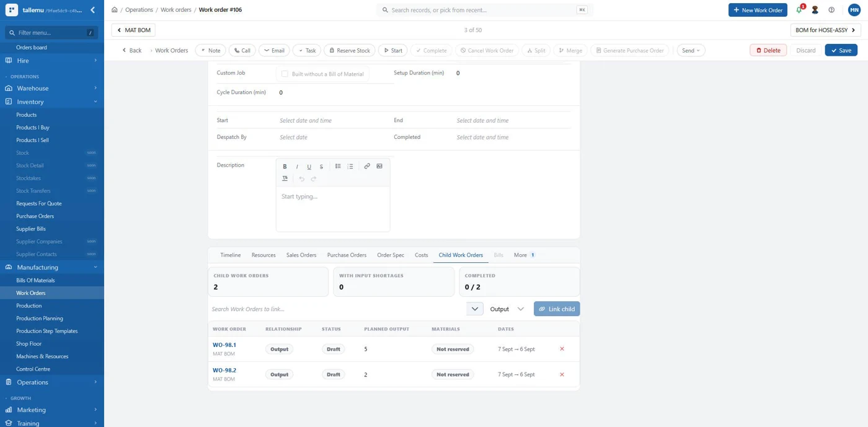Insert a bullet list in Description
This screenshot has width=868, height=427.
(338, 166)
